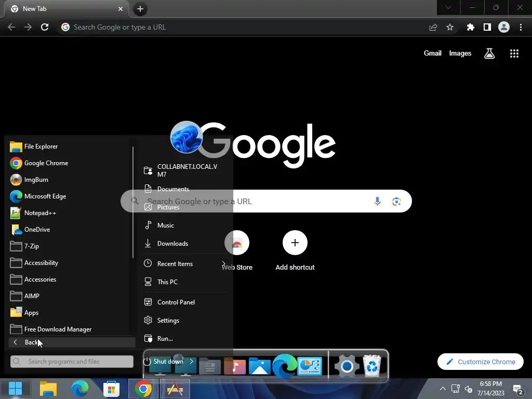The height and width of the screenshot is (399, 532).
Task: Bookmark this tab with the star icon
Action: pos(450,27)
